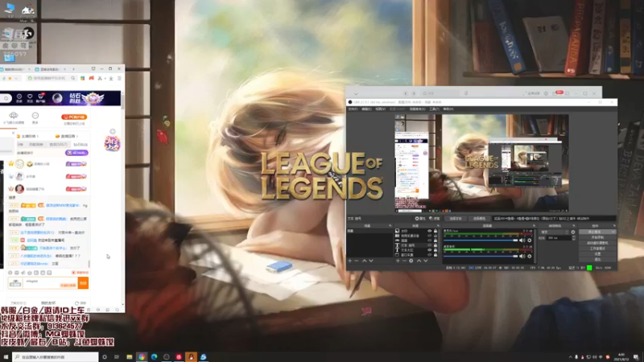
Task: Open settings gear of second mixer channel
Action: point(530,256)
